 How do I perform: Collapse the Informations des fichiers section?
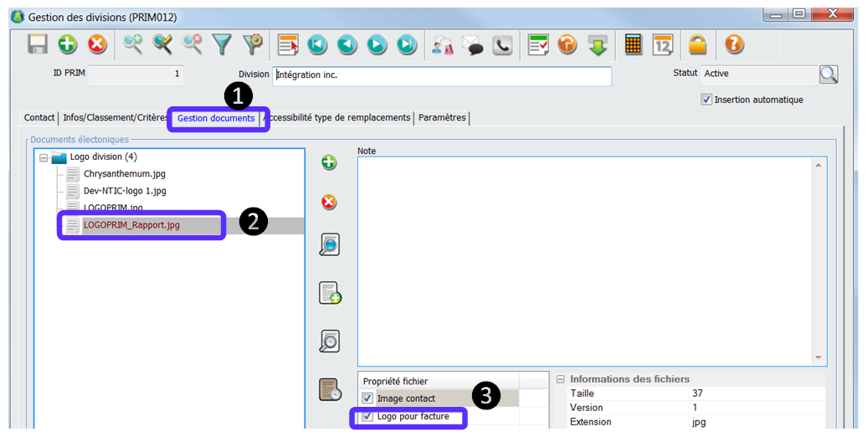560,379
